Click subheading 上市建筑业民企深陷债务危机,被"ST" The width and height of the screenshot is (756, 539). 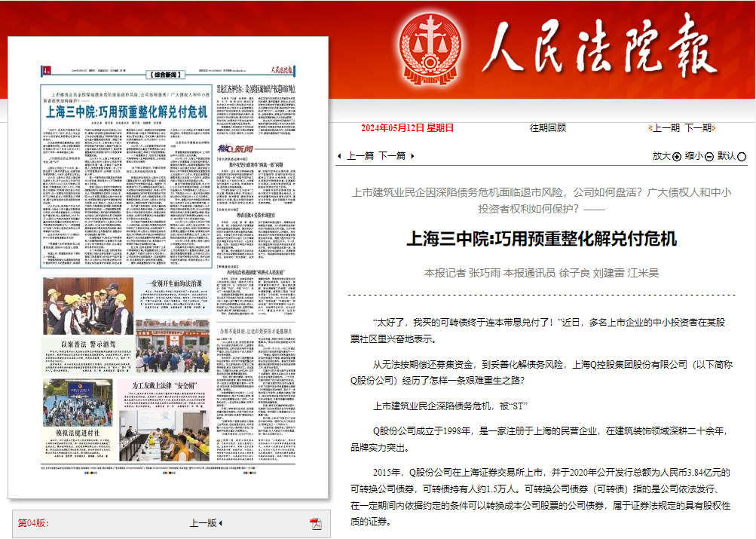(x=450, y=406)
